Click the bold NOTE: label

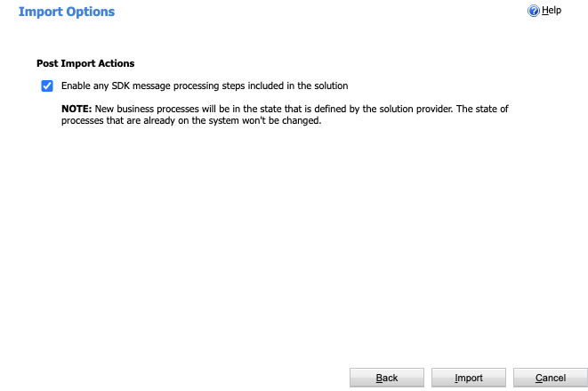pyautogui.click(x=77, y=109)
